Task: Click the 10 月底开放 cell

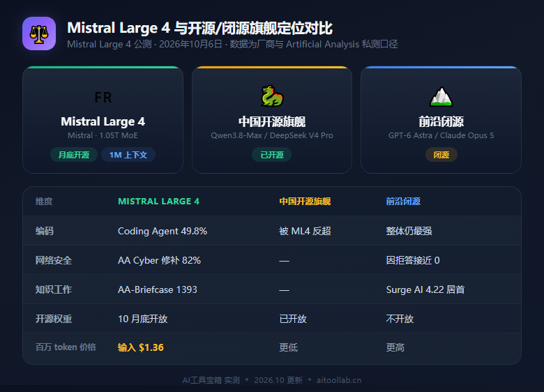Action: (142, 319)
